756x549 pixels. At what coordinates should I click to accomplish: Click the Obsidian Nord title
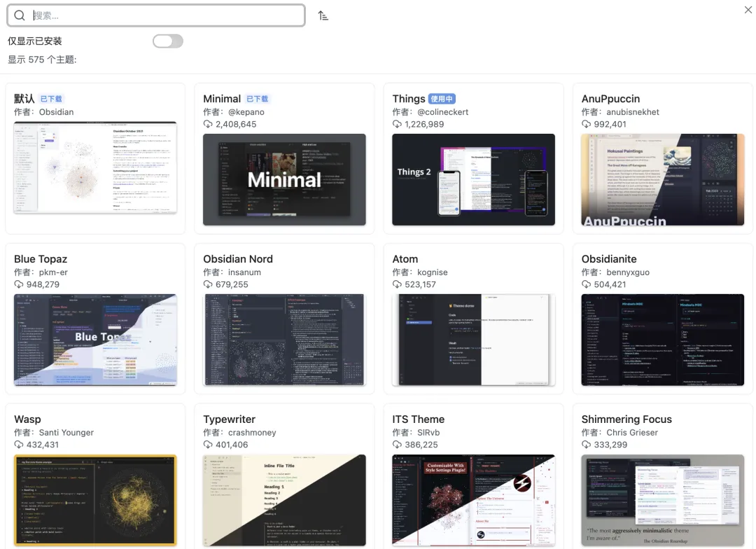238,259
